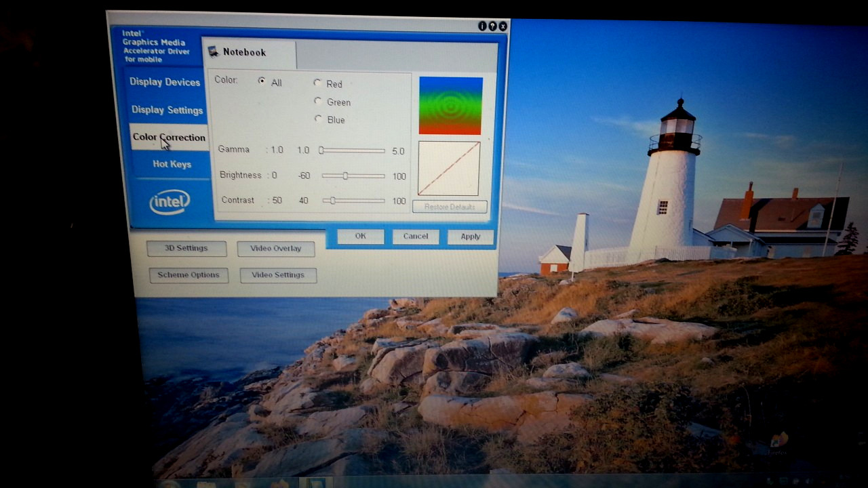The height and width of the screenshot is (488, 868).
Task: Click the Apply button
Action: point(470,237)
